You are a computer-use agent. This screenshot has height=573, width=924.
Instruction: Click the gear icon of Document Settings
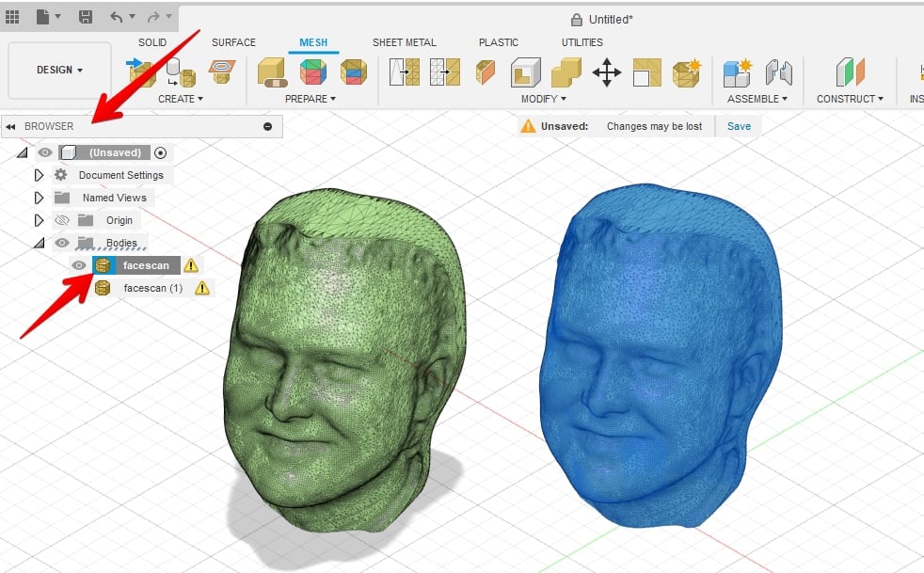pos(61,174)
